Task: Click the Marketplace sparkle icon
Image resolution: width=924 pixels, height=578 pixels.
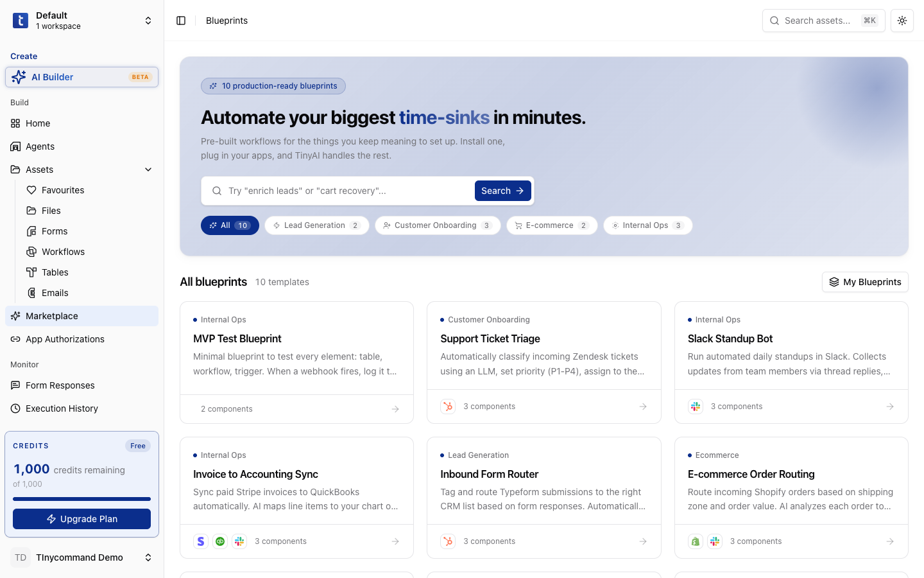Action: (x=15, y=316)
